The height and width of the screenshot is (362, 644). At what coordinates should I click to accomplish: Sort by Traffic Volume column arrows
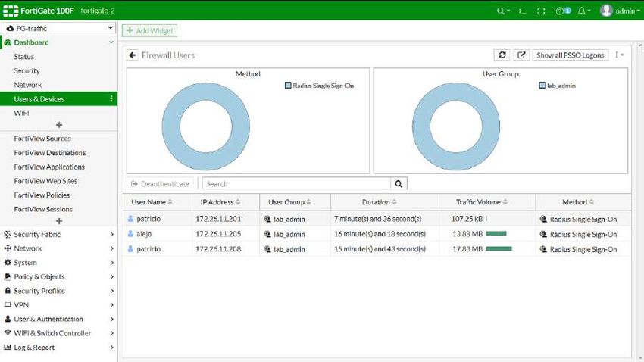pyautogui.click(x=505, y=202)
